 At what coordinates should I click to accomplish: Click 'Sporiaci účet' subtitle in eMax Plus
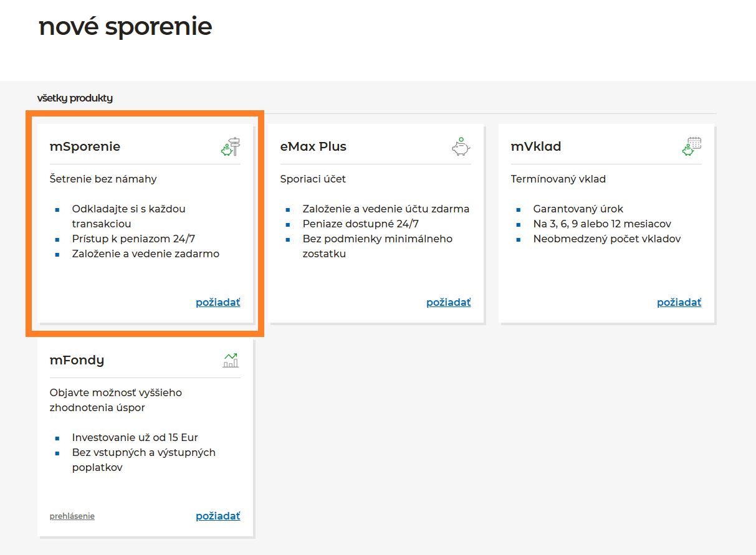(x=313, y=179)
